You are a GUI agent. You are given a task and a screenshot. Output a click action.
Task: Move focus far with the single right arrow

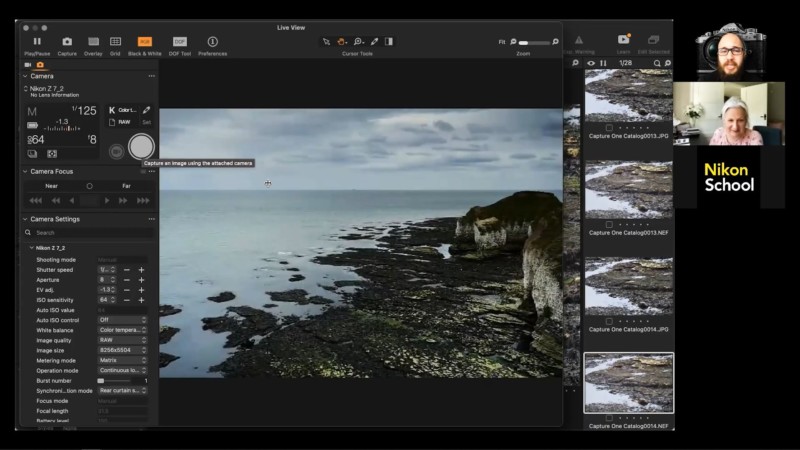[x=107, y=201]
